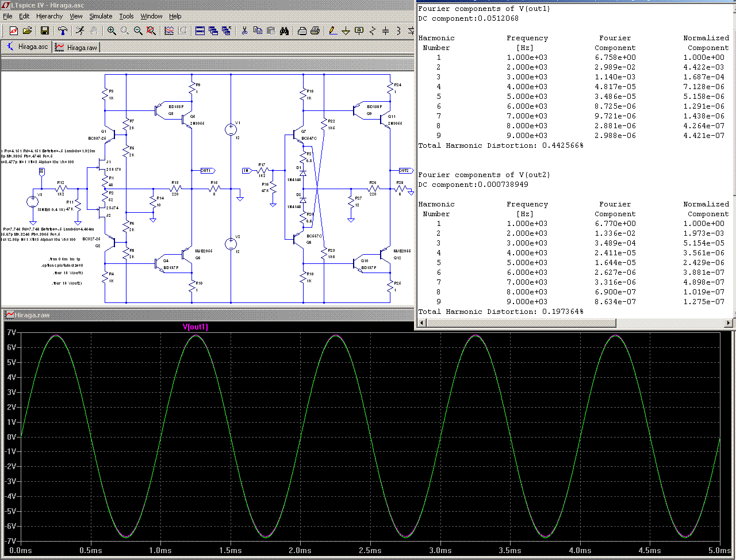Click the Tile Windows Horizontally icon
Image resolution: width=736 pixels, height=560 pixels.
200,30
